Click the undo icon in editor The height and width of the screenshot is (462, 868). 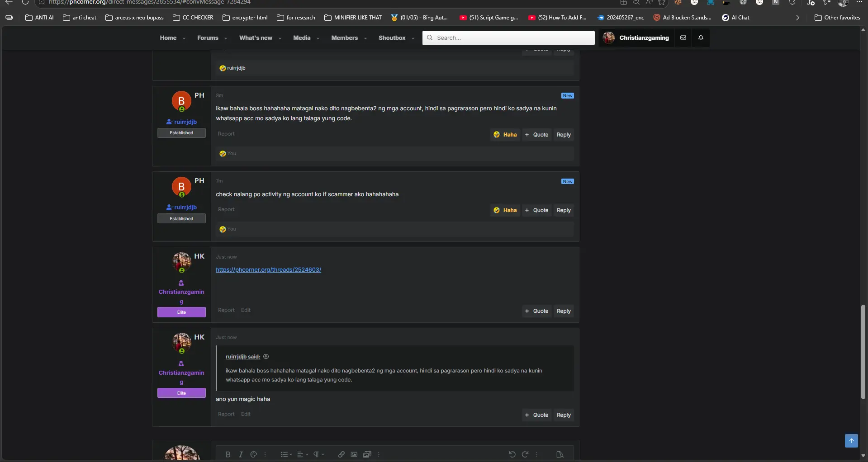512,454
